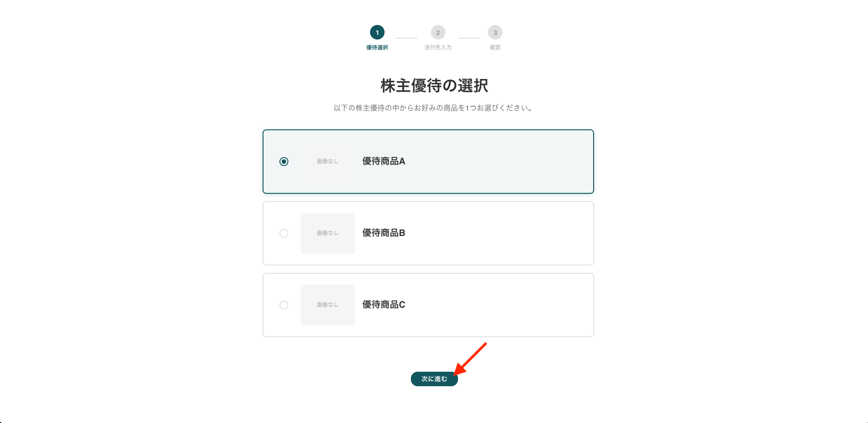
Task: Click the step 3 circle indicator
Action: tap(495, 33)
